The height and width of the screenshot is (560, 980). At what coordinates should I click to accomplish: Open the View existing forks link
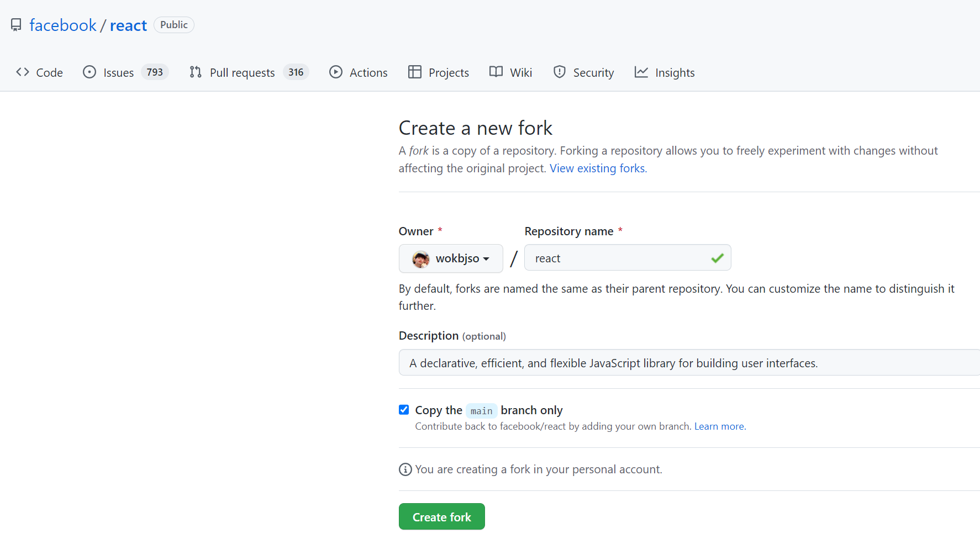pyautogui.click(x=597, y=168)
